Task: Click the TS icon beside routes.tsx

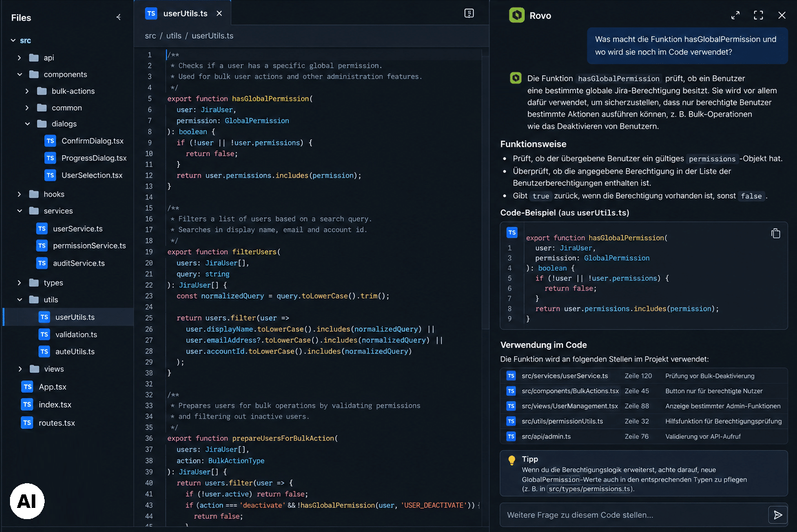Action: [x=27, y=423]
